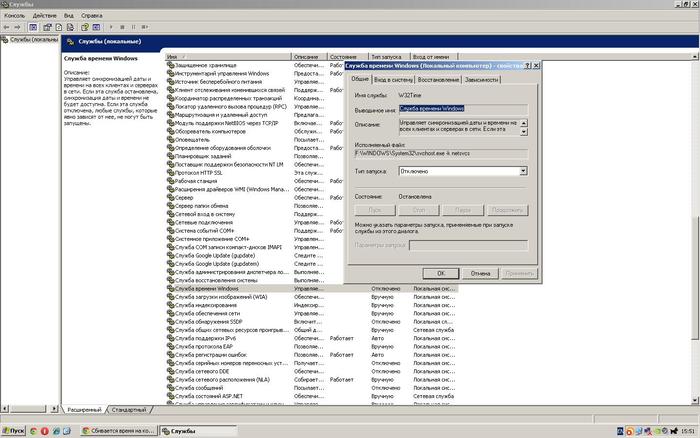The image size is (700, 438).
Task: Click the Pause service icon in the toolbar
Action: click(133, 27)
